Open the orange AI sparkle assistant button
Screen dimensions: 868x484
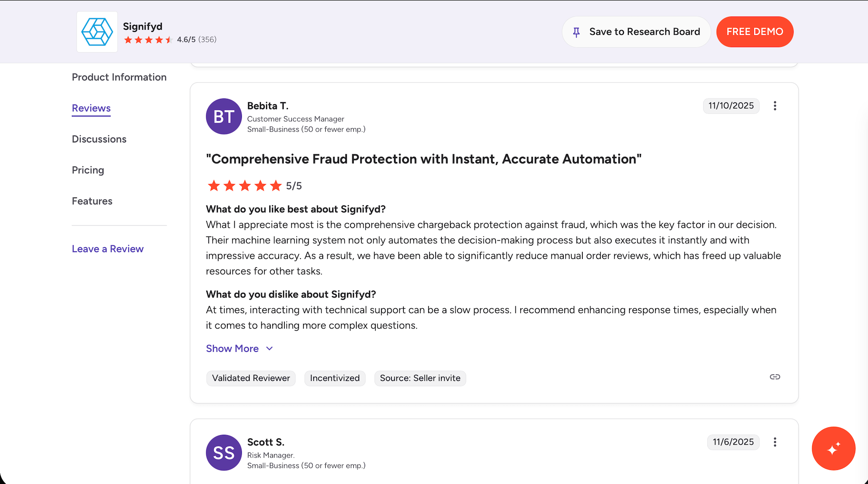point(833,448)
